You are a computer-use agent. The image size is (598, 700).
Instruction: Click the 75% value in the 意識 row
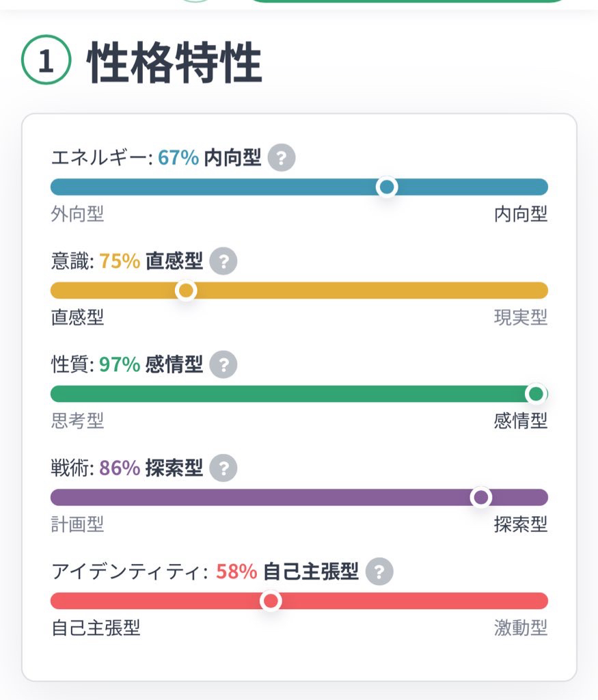[120, 262]
